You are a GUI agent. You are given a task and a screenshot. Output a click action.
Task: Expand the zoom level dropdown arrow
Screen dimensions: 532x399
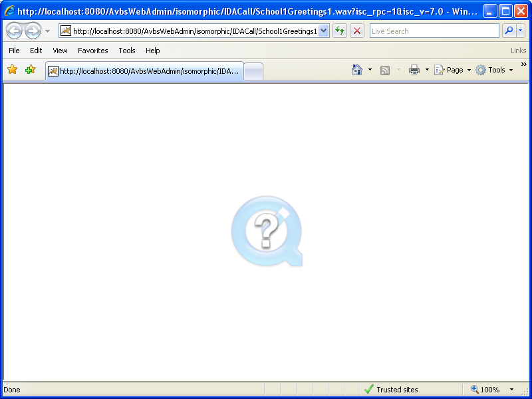511,390
